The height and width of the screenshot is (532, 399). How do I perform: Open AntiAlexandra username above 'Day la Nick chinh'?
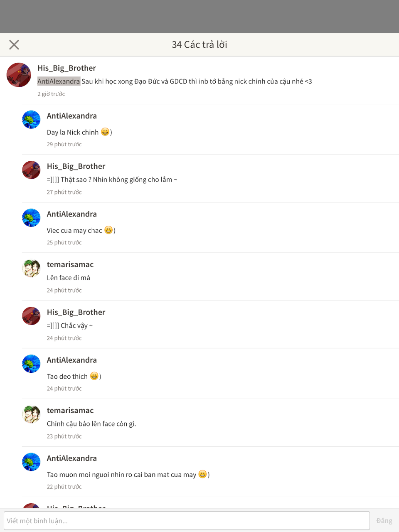72,116
